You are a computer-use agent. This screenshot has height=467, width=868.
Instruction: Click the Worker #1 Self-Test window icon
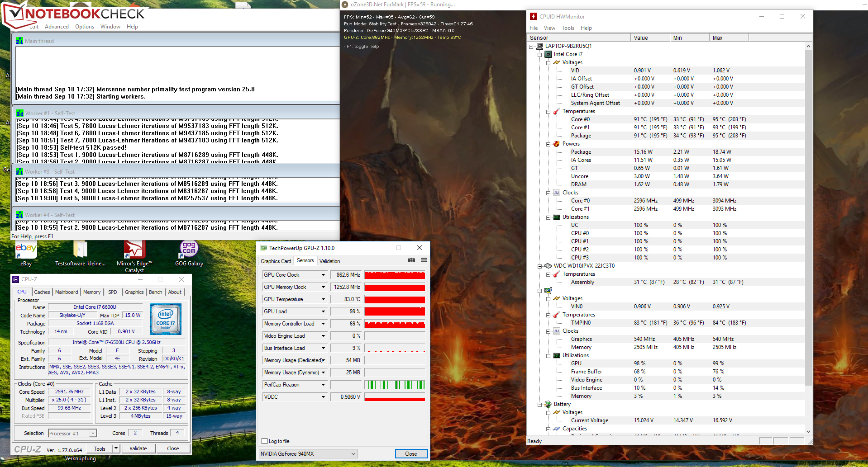pos(19,113)
